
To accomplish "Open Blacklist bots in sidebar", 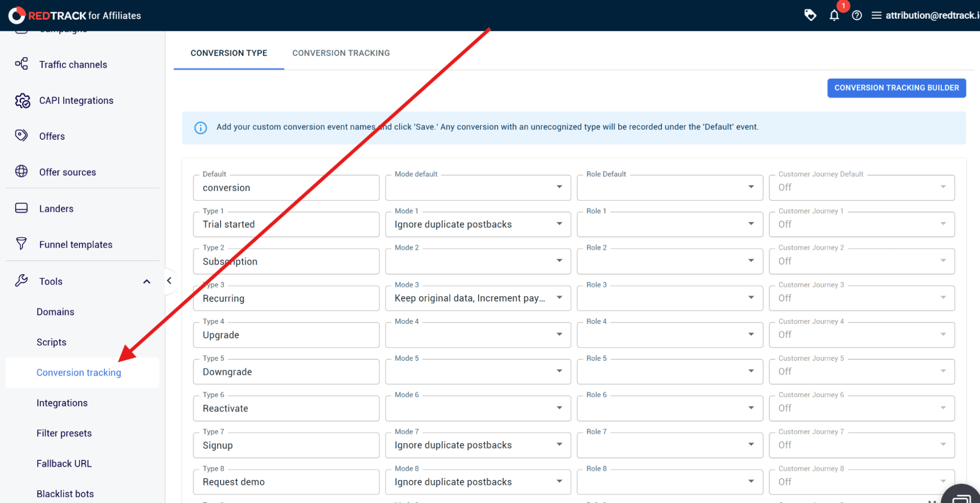I will 65,494.
